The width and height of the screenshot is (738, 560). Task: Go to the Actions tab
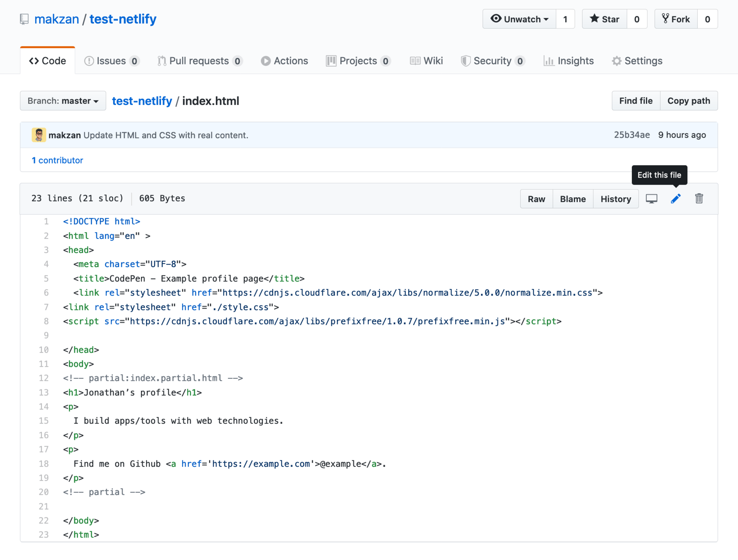pos(285,61)
